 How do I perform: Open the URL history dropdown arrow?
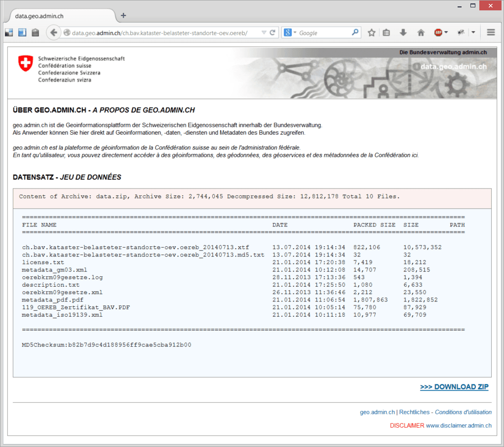pos(264,33)
